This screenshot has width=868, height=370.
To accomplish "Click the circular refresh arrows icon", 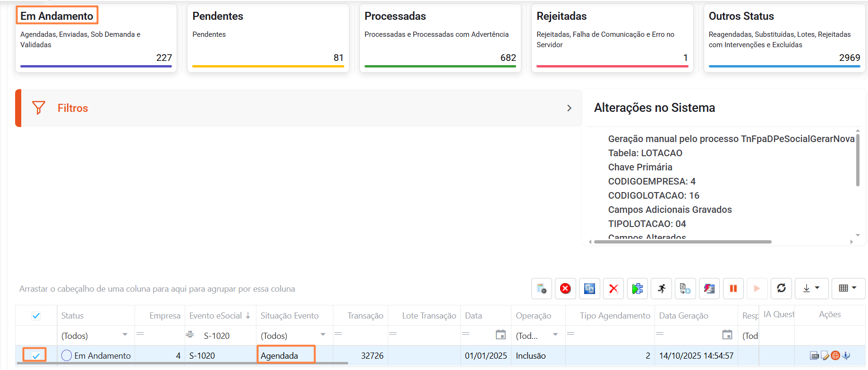I will 781,288.
